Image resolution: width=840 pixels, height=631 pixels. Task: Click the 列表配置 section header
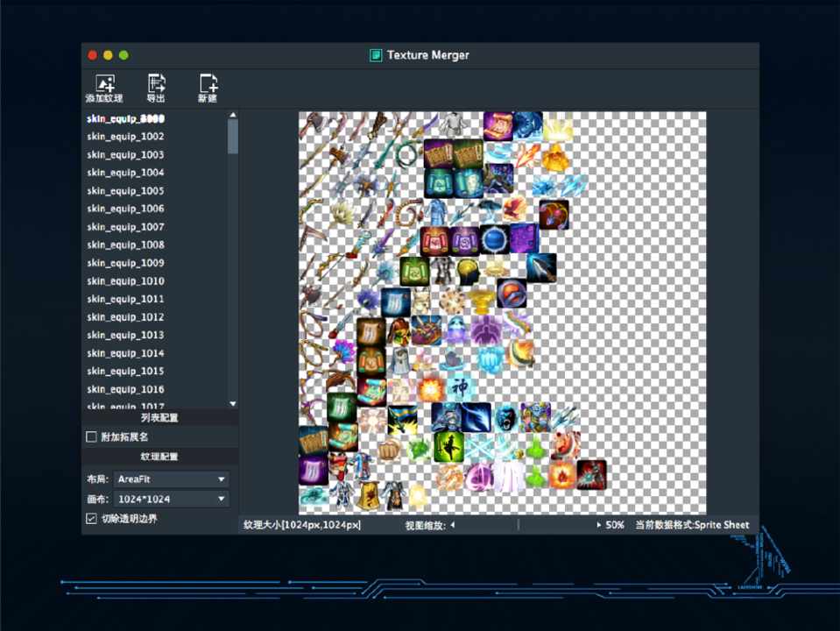[159, 418]
